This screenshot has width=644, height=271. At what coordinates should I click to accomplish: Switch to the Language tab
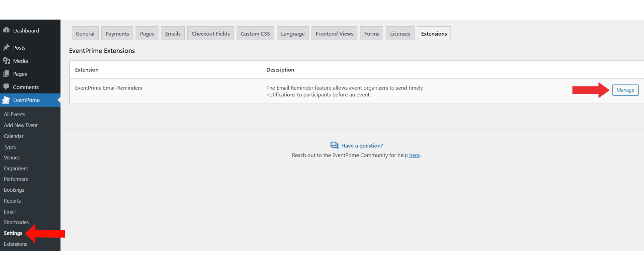[x=293, y=33]
